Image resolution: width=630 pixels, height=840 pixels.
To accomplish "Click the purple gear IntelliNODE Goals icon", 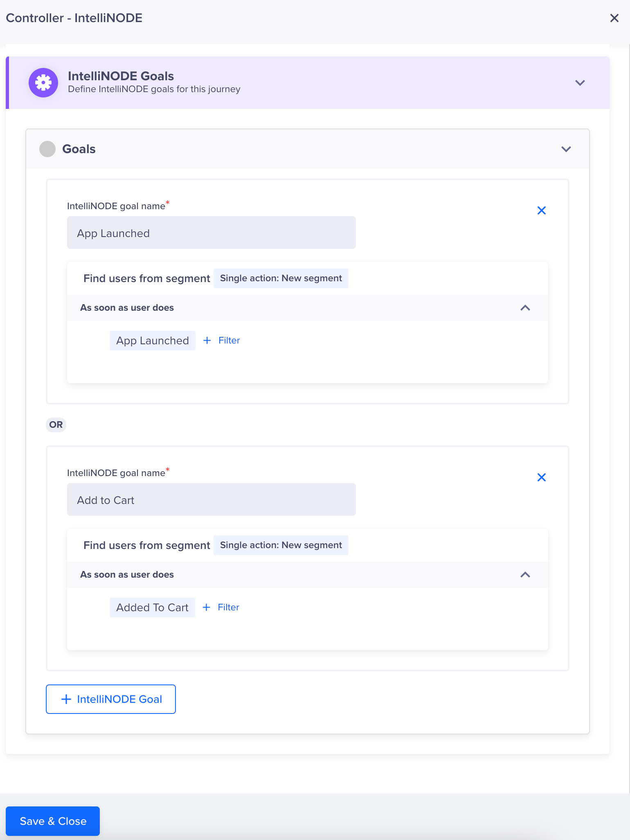I will [x=43, y=83].
